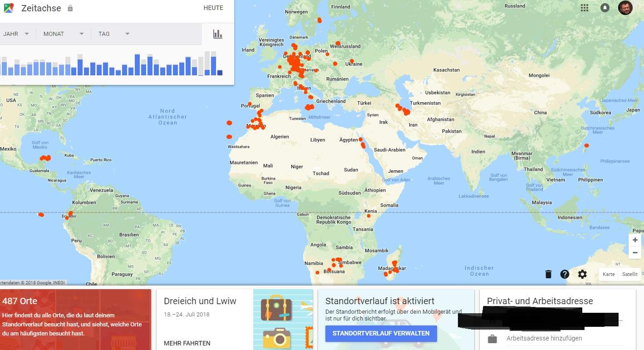The image size is (644, 350).
Task: Switch to the Karte view
Action: (x=608, y=274)
